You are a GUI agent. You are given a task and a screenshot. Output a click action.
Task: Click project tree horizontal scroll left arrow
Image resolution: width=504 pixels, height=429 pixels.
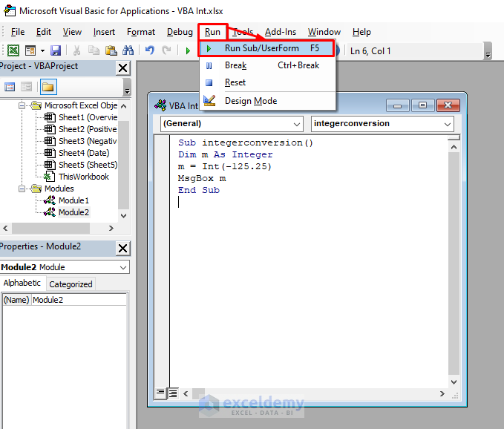tap(5, 228)
